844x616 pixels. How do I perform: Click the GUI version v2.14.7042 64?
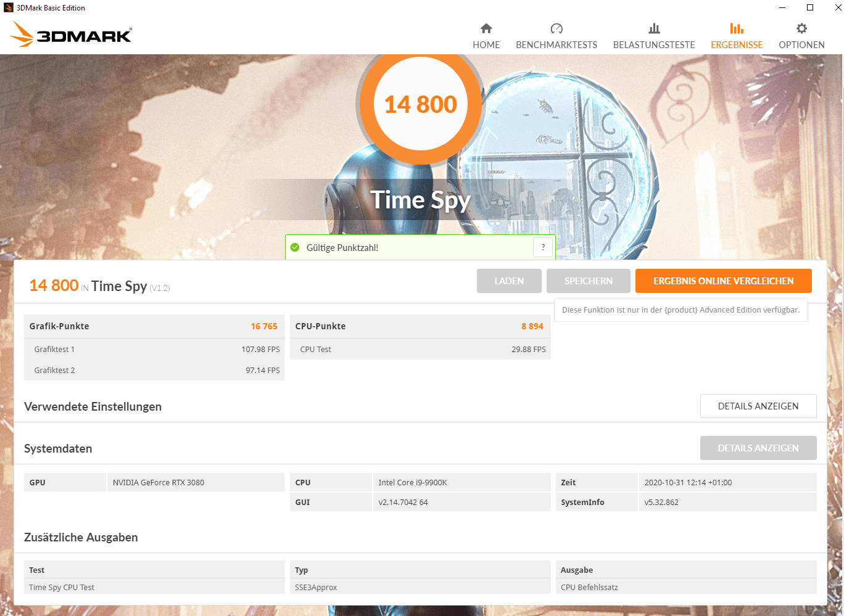click(x=403, y=502)
